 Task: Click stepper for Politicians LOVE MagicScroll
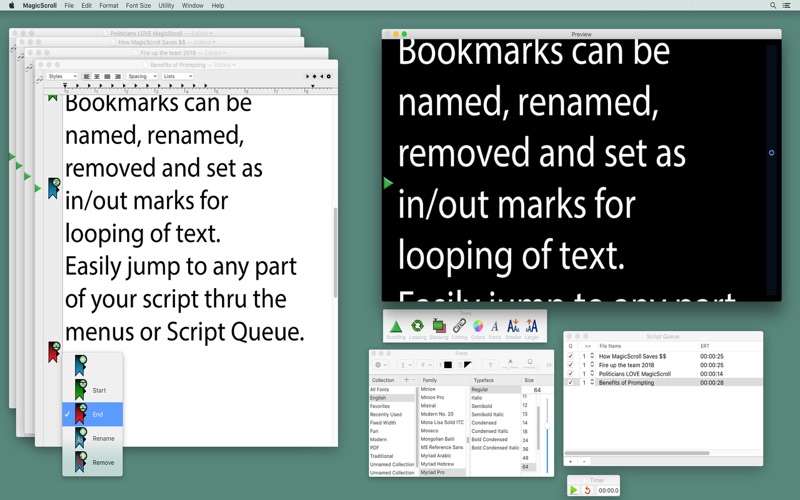(592, 373)
